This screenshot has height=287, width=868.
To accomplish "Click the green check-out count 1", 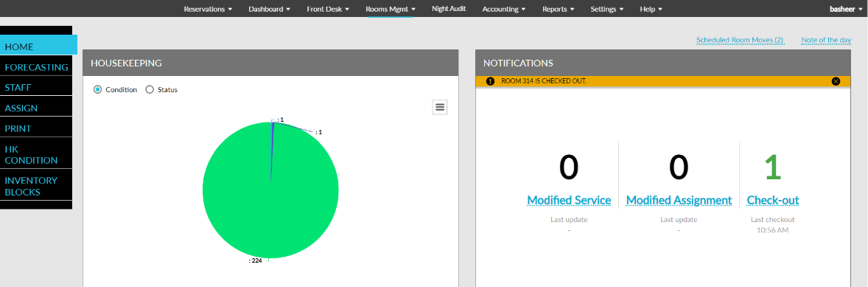I will point(773,168).
